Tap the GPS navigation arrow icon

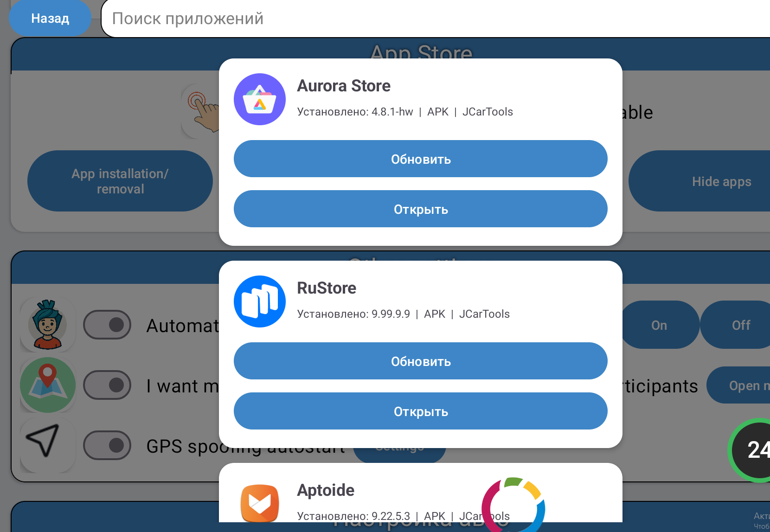tap(47, 445)
